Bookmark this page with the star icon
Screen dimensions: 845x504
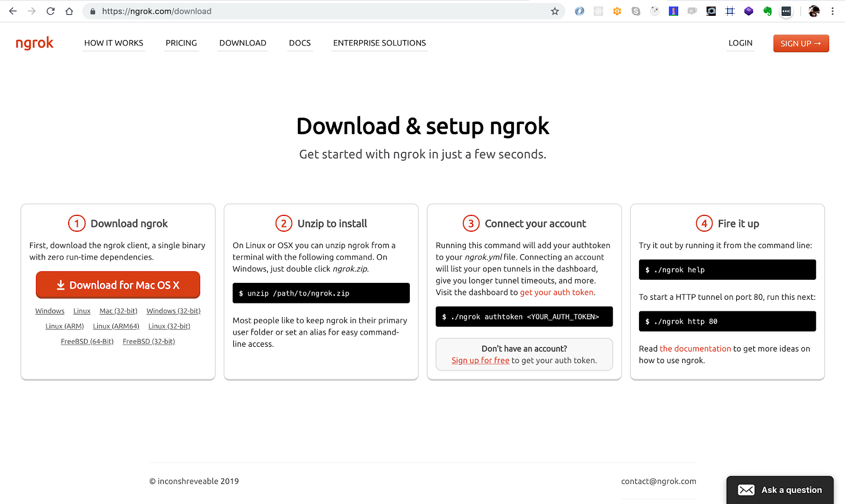555,11
